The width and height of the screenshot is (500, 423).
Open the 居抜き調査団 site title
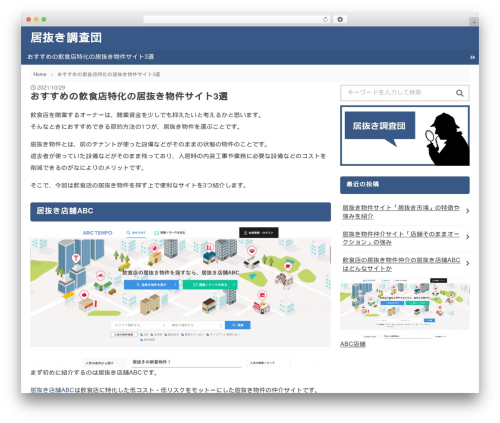[66, 38]
